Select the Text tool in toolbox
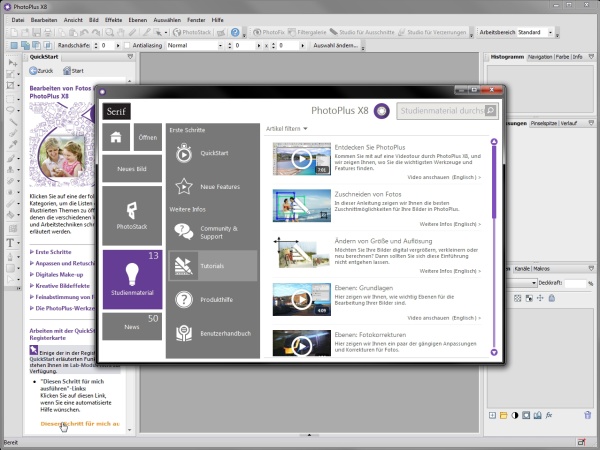Image resolution: width=600 pixels, height=450 pixels. point(11,243)
